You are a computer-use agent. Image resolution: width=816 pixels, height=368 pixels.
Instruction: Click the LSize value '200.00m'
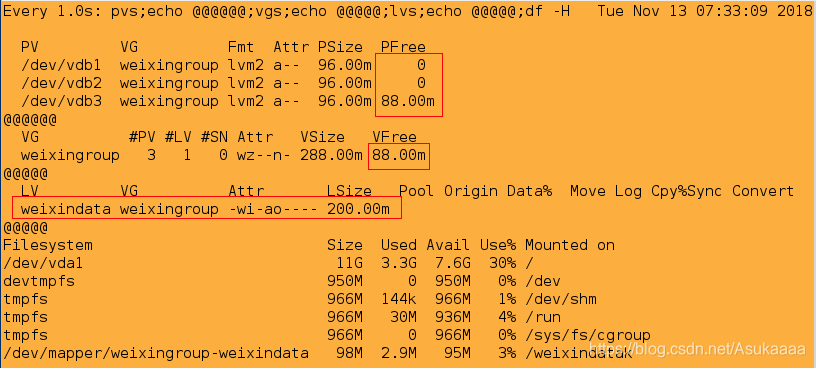pos(358,210)
